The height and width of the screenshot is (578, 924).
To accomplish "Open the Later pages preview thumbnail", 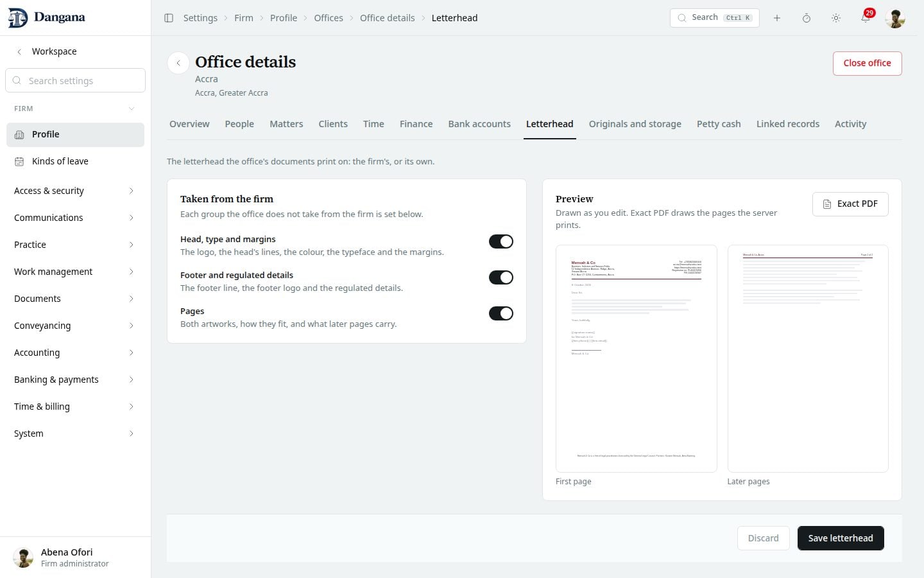I will pyautogui.click(x=808, y=358).
